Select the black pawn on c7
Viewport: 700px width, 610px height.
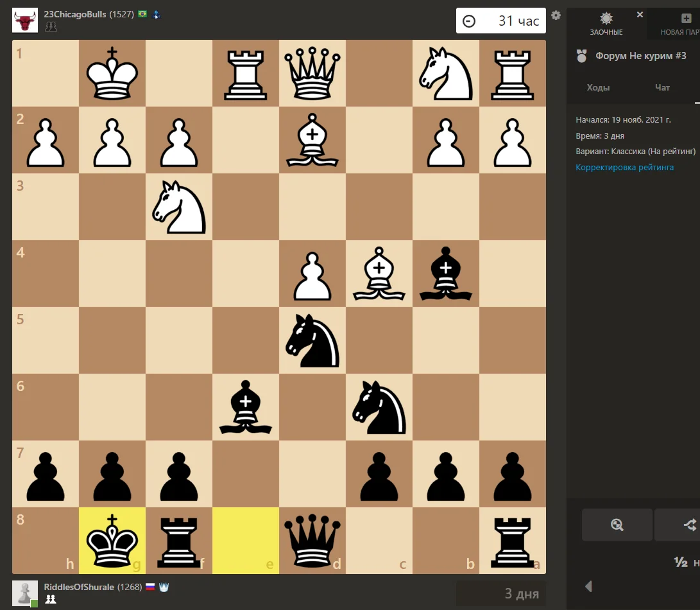click(x=379, y=474)
